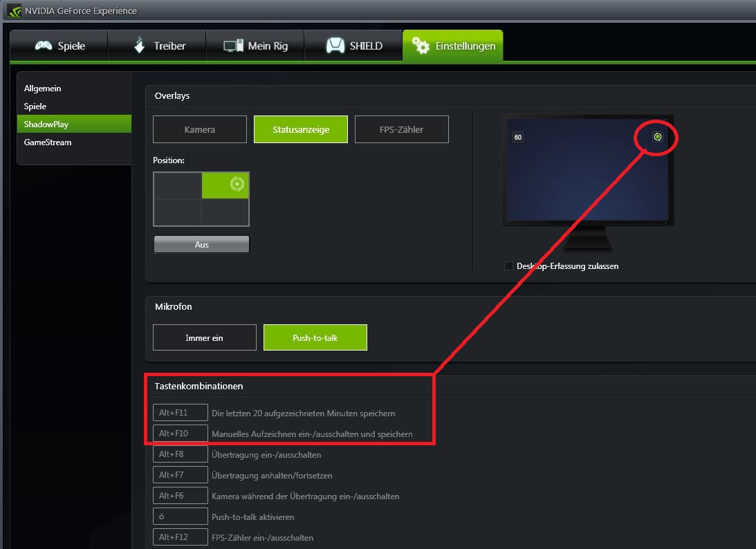The height and width of the screenshot is (549, 756).
Task: Go to the Spiele tab
Action: [x=59, y=46]
